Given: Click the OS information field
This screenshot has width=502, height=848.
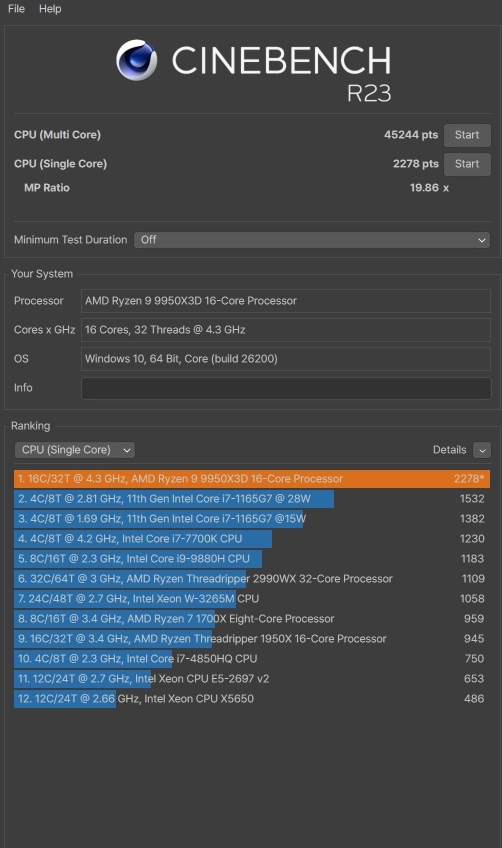Looking at the screenshot, I should pos(286,359).
